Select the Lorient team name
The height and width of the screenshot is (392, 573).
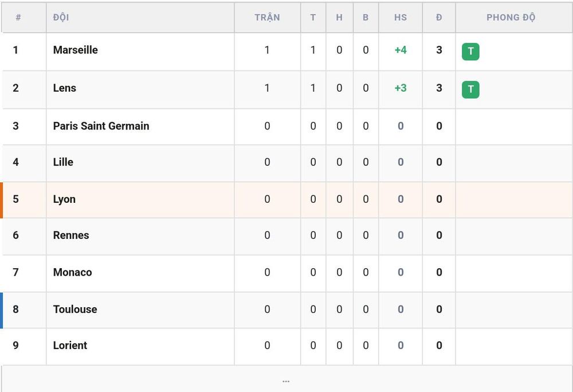pyautogui.click(x=70, y=345)
